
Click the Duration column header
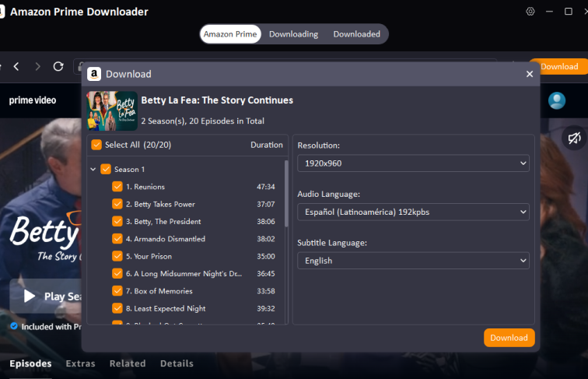(x=267, y=145)
